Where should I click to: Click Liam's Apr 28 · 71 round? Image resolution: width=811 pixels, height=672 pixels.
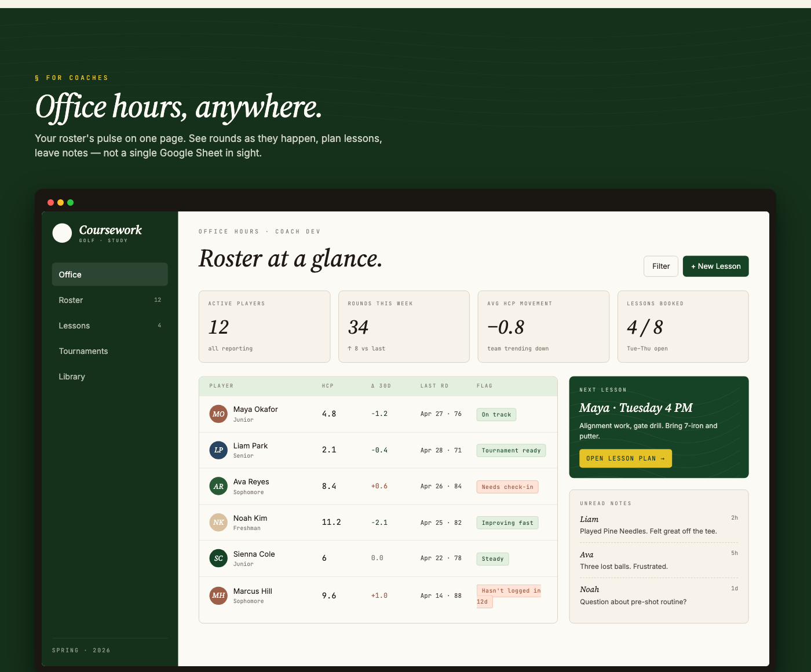(x=441, y=450)
